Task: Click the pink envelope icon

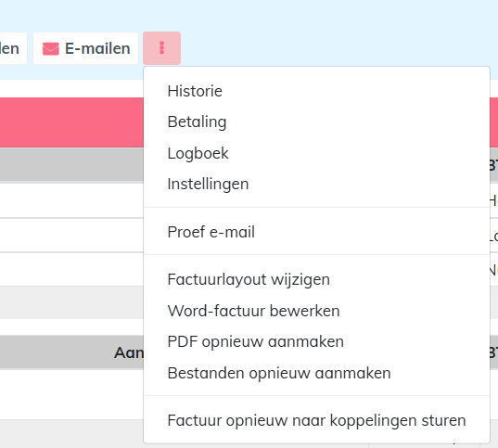Action: (x=51, y=49)
